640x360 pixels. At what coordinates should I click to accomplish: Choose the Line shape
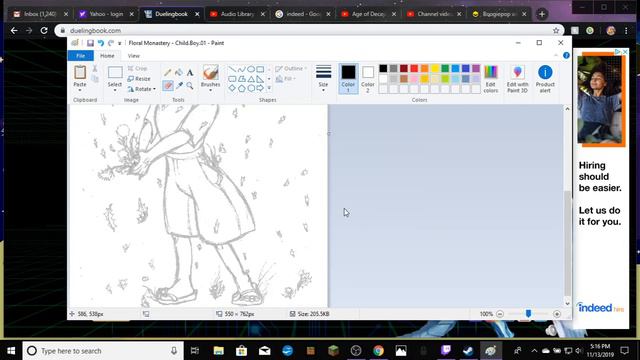pyautogui.click(x=232, y=69)
